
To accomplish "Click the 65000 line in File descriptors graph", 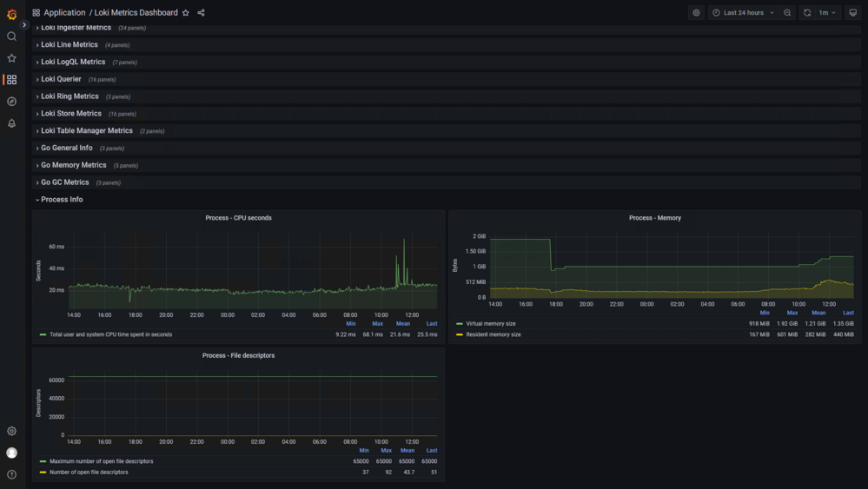I will 253,377.
